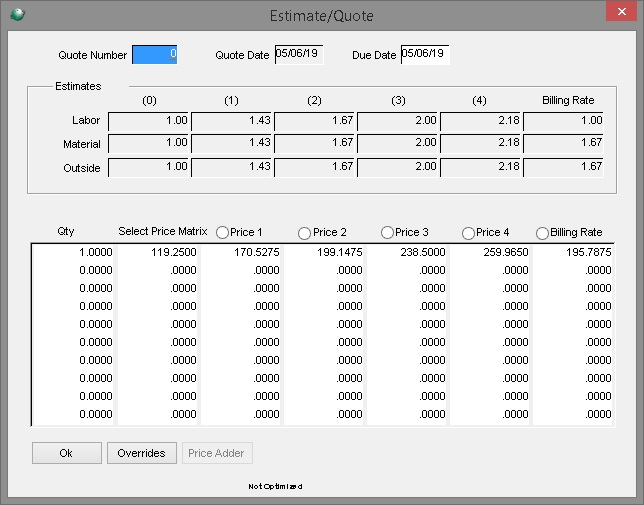Viewport: 644px width, 505px height.
Task: Click the Billing Rate column header in Estimates
Action: (x=568, y=101)
